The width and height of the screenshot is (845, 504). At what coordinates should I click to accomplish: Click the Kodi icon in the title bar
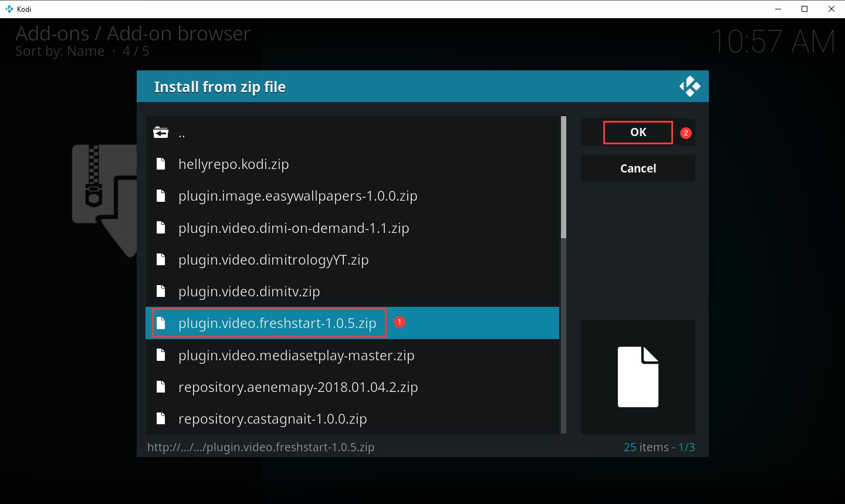8,9
